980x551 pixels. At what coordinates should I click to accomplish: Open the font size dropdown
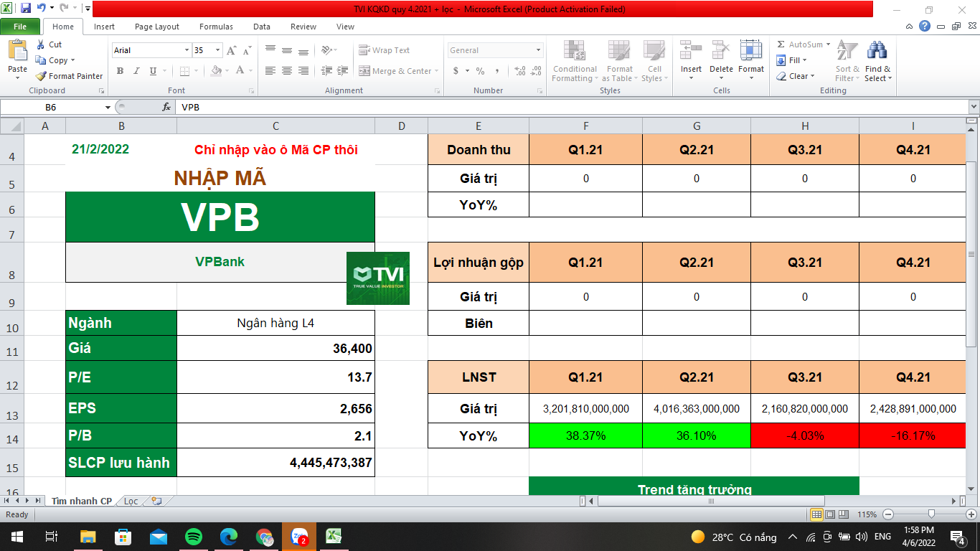tap(218, 50)
